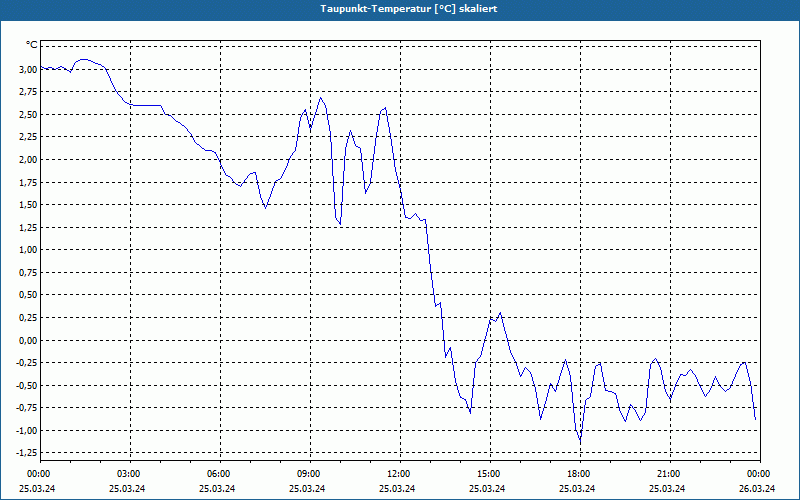Click the '25.03.24' date under 12:00

tap(397, 488)
